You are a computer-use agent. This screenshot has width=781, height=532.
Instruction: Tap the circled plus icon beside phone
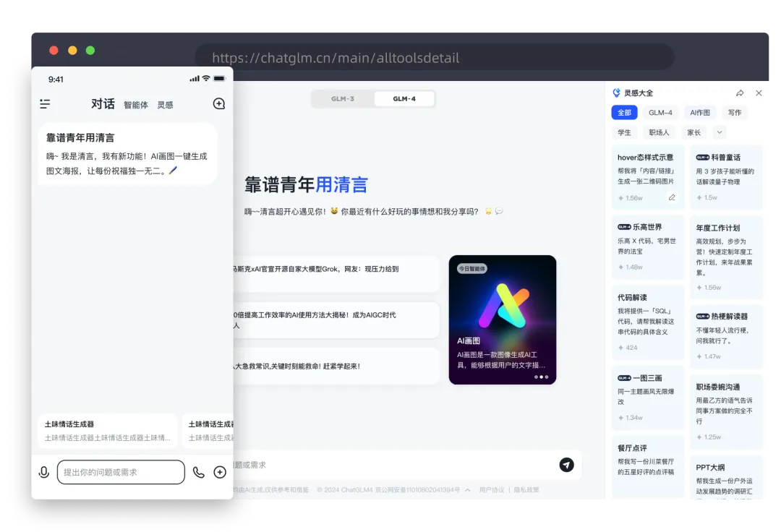(220, 472)
